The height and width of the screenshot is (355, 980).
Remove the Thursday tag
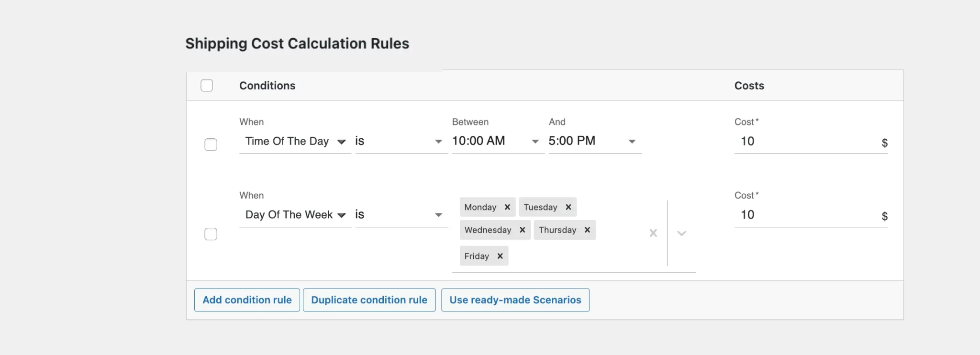click(587, 230)
